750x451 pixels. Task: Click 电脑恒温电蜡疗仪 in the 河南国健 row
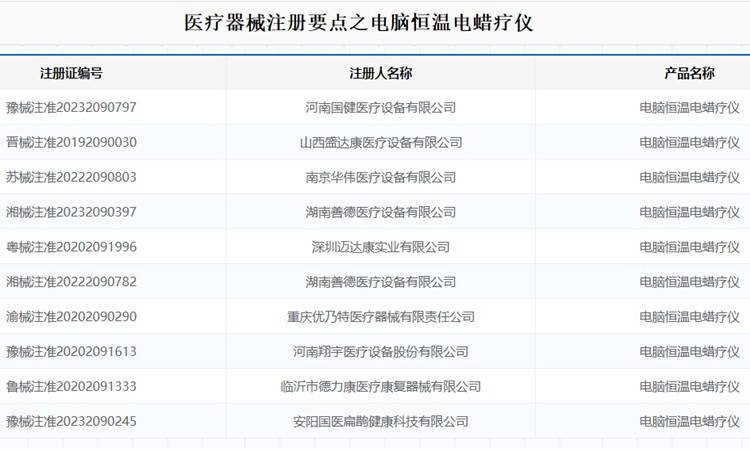pyautogui.click(x=689, y=107)
